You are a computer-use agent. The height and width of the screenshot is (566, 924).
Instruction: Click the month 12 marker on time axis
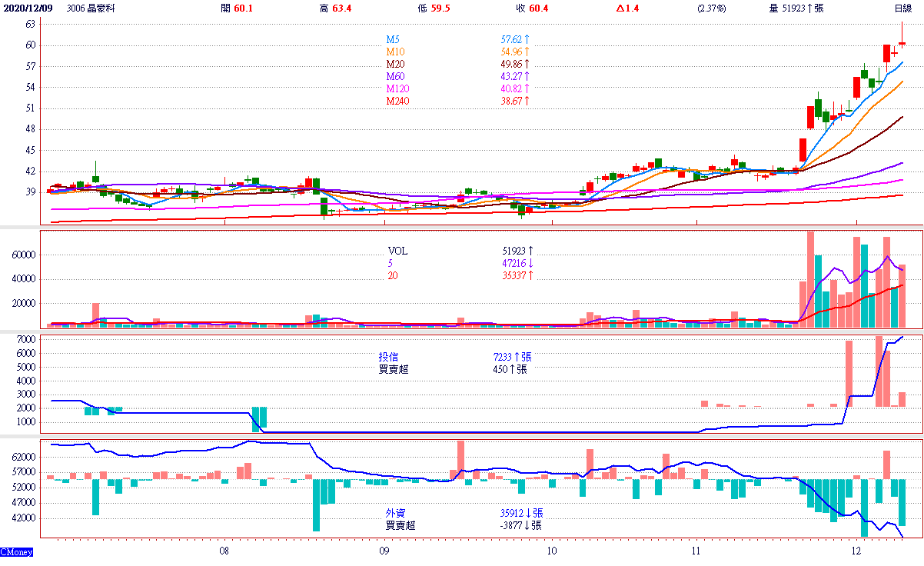click(x=856, y=551)
